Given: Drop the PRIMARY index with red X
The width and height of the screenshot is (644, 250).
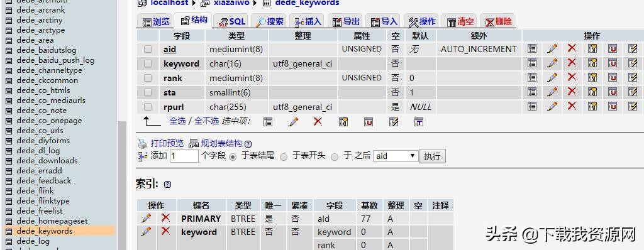Looking at the screenshot, I should coord(165,218).
